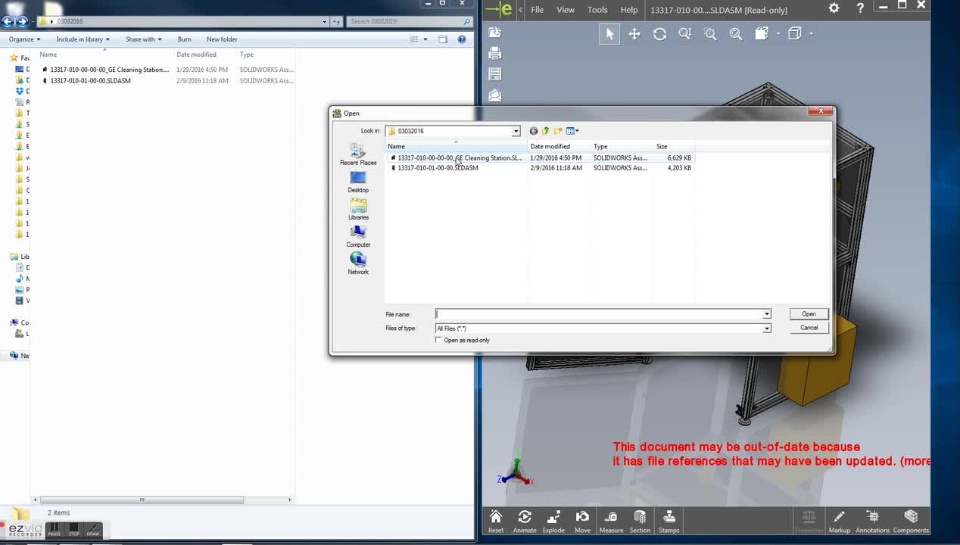Click New folder in Explorer toolbar
Viewport: 960px width, 545px height.
tap(222, 39)
